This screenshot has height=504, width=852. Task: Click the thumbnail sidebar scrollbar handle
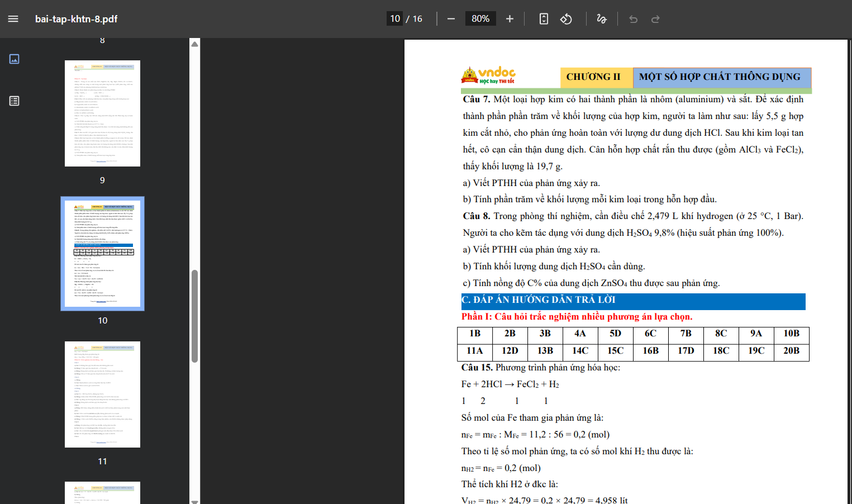click(195, 316)
